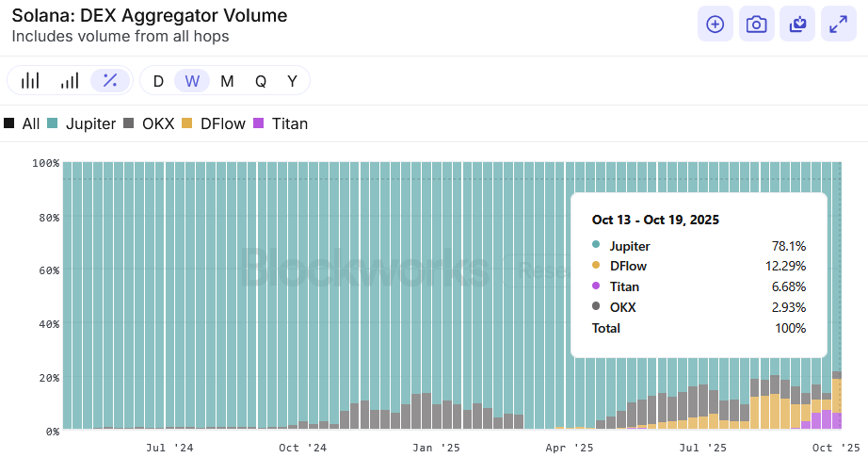The width and height of the screenshot is (868, 474).
Task: Click the last bar for Oct 13-19
Action: pyautogui.click(x=837, y=296)
